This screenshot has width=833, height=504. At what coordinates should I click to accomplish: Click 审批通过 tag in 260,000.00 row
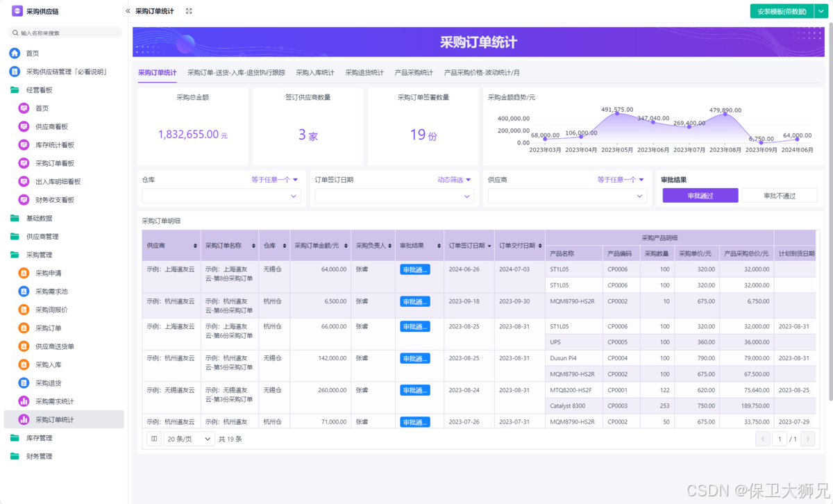[415, 390]
